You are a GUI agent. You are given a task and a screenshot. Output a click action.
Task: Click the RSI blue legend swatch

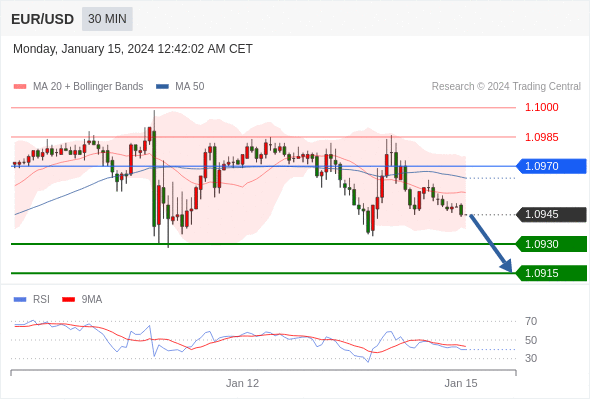coord(20,300)
